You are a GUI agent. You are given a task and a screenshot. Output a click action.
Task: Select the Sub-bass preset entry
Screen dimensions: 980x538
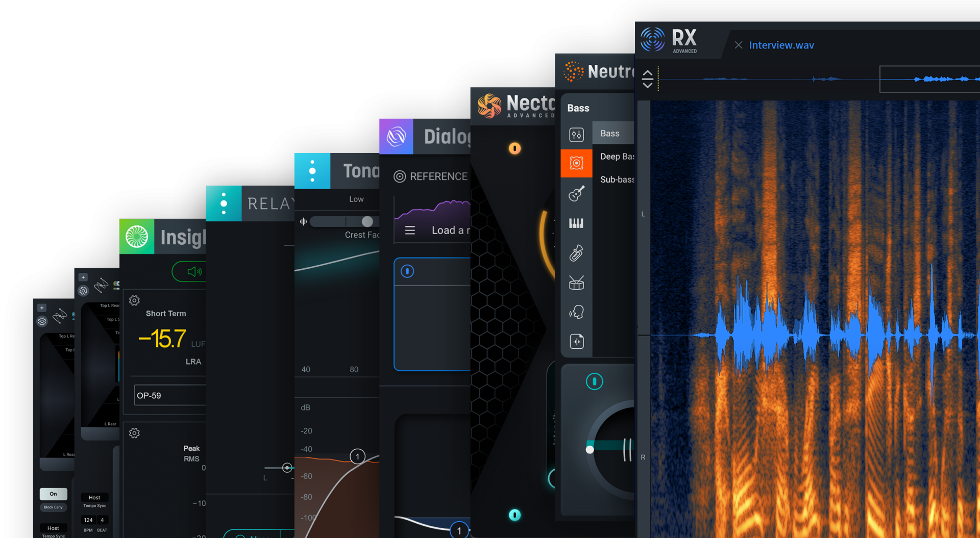point(617,180)
